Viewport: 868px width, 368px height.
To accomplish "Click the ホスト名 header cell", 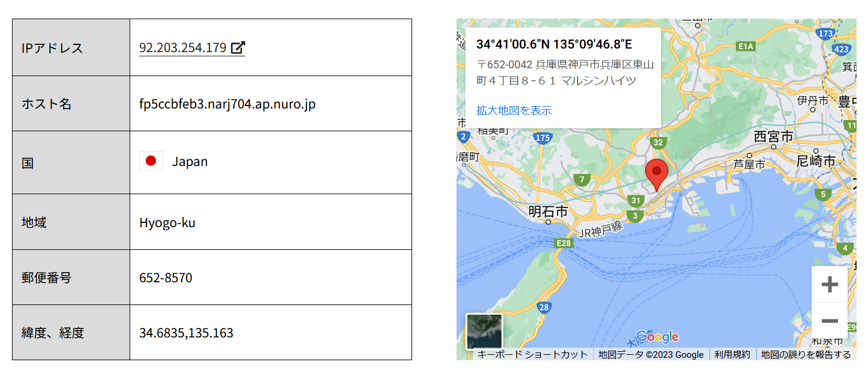I will [x=71, y=104].
